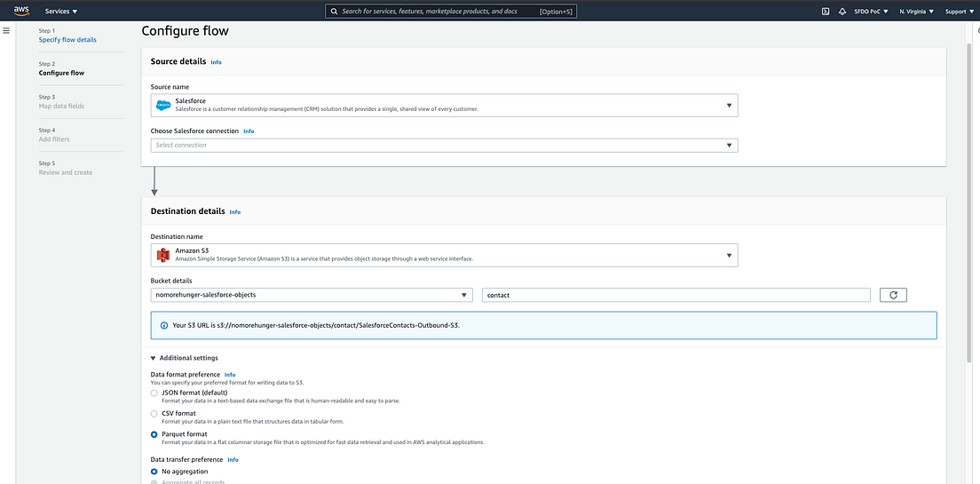Click the info icon in S3 URL banner

pyautogui.click(x=164, y=326)
